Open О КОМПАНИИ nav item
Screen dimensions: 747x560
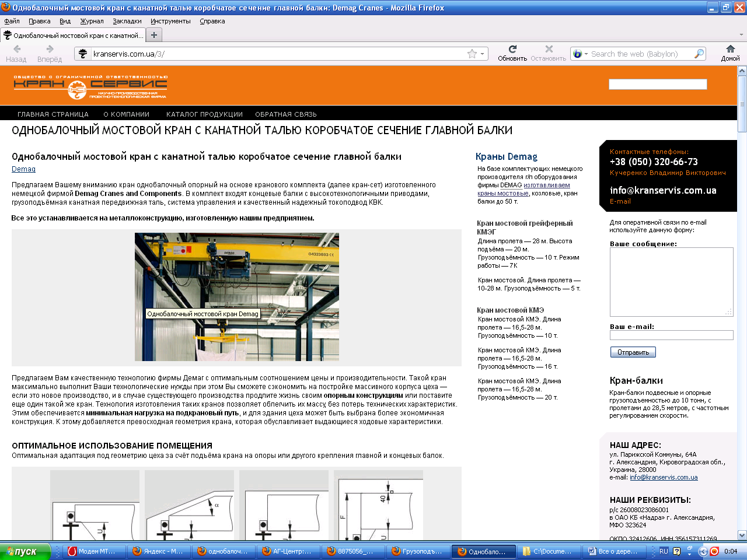[x=127, y=114]
